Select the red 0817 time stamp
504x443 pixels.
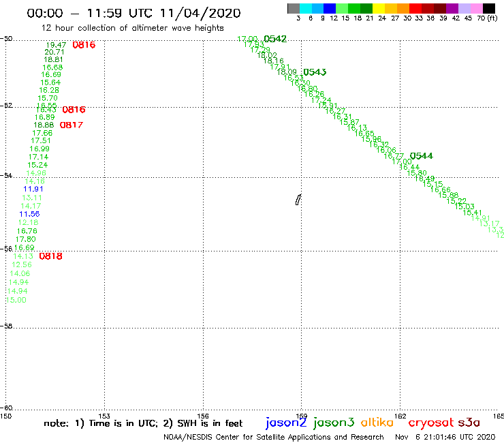72,125
